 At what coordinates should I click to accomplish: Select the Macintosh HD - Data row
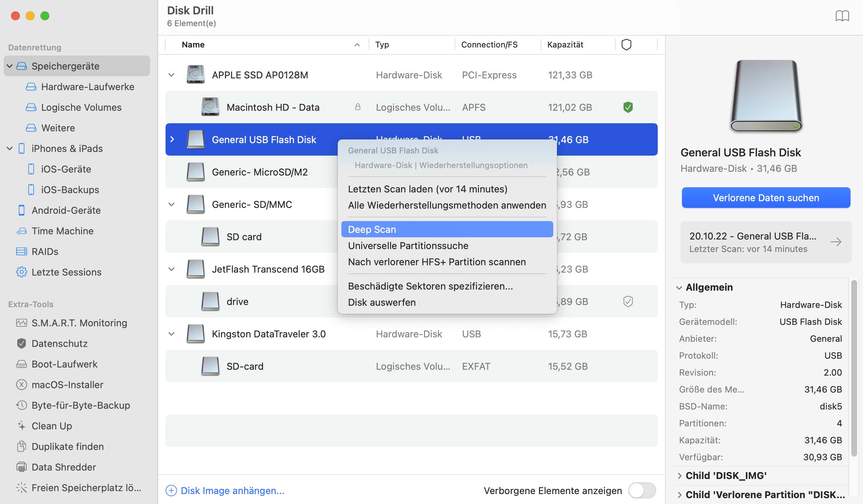pyautogui.click(x=411, y=107)
